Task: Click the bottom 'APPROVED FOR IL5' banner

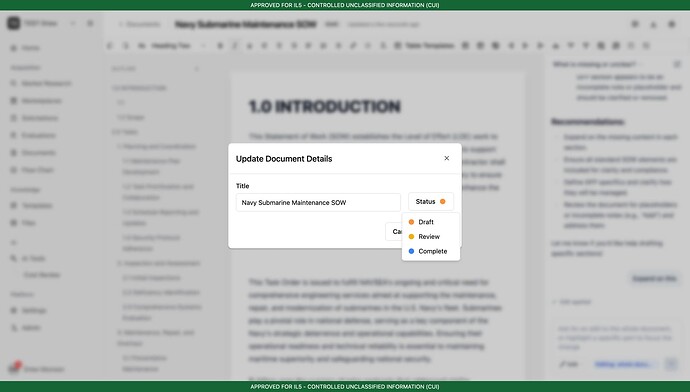Action: click(x=345, y=387)
